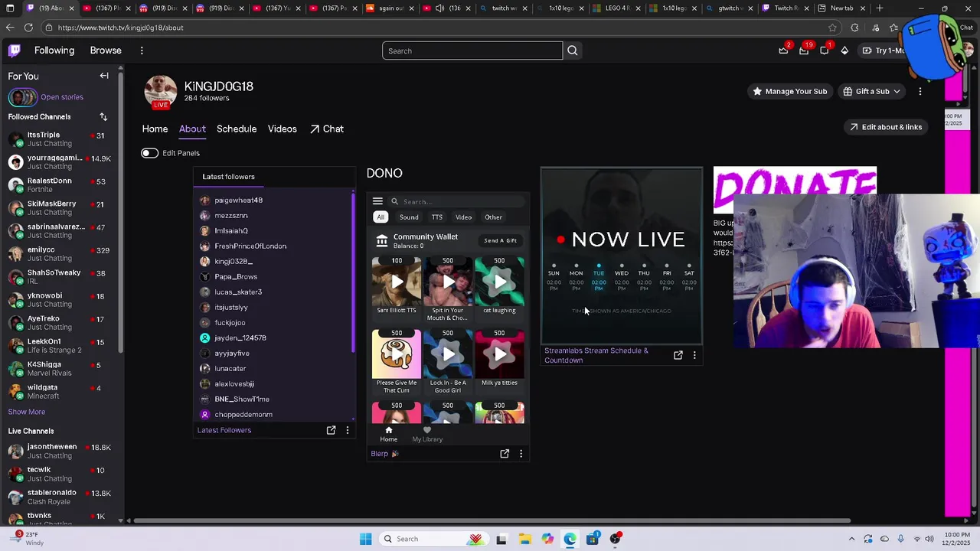
Task: Click the search magnifier button
Action: (x=572, y=51)
